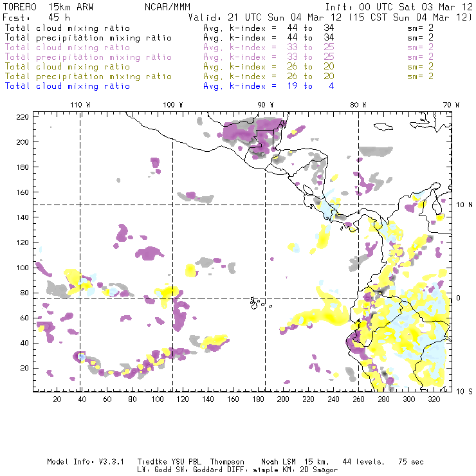Click the Valid: 21 UTC Sun 04 Mar 12 text
The image size is (476, 476).
coord(265,17)
